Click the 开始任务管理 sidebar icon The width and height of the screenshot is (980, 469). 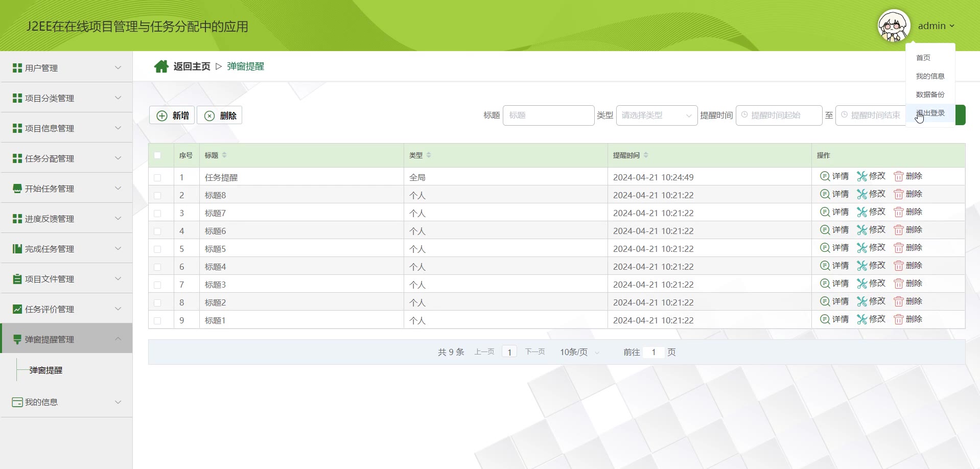(x=17, y=189)
